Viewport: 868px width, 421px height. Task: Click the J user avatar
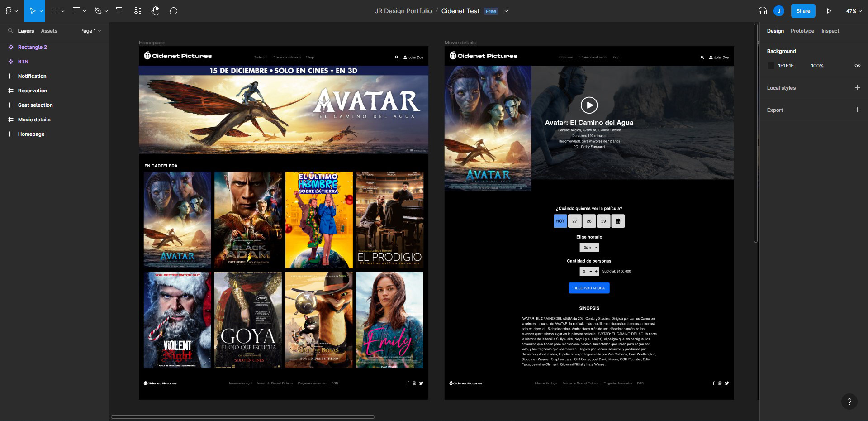(x=778, y=11)
